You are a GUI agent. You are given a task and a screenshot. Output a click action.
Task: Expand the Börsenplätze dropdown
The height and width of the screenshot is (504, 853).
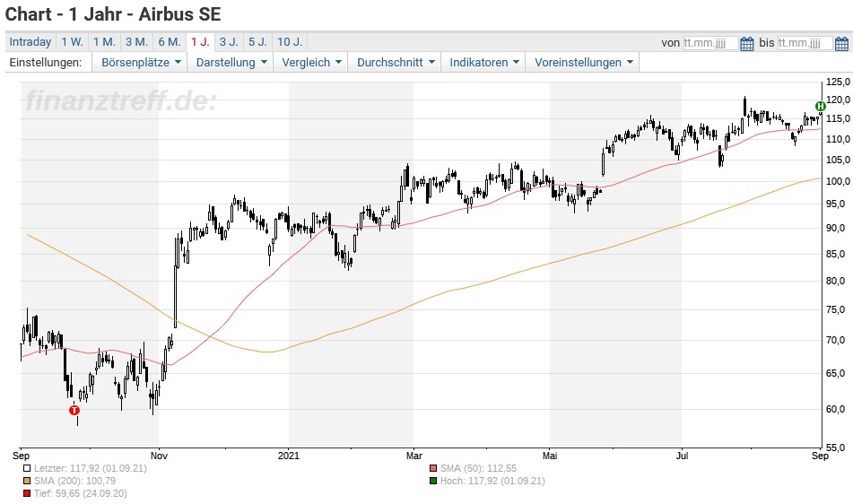[x=140, y=62]
